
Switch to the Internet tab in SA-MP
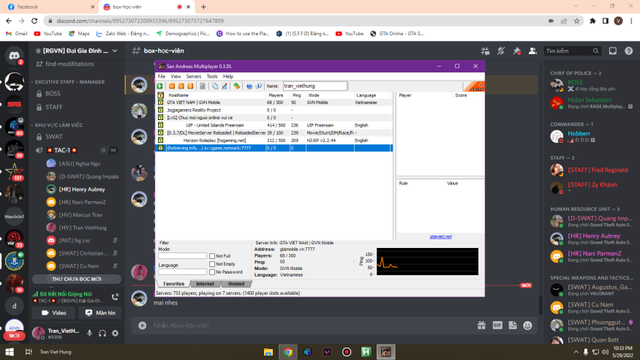205,284
